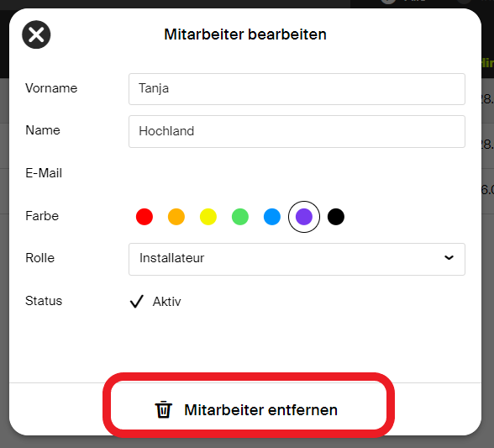Focus the Vorname field containing Tanja
Image resolution: width=494 pixels, height=448 pixels.
[x=297, y=89]
